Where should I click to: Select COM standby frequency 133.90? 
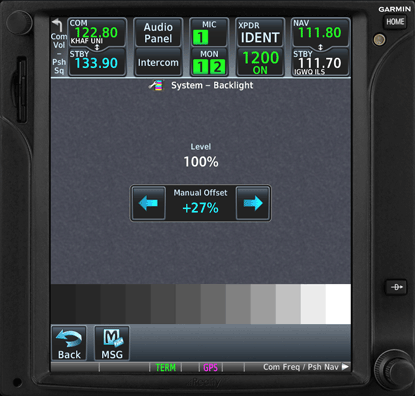click(97, 62)
